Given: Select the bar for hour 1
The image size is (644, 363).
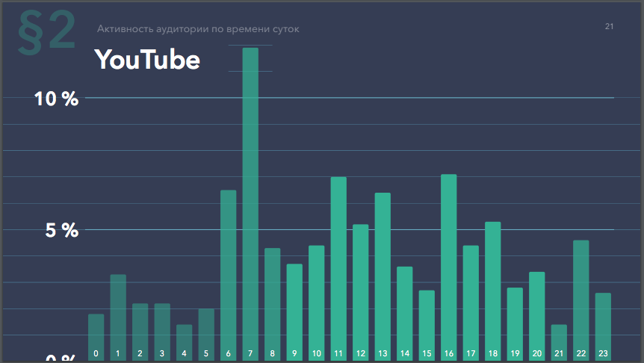Looking at the screenshot, I should click(x=118, y=318).
